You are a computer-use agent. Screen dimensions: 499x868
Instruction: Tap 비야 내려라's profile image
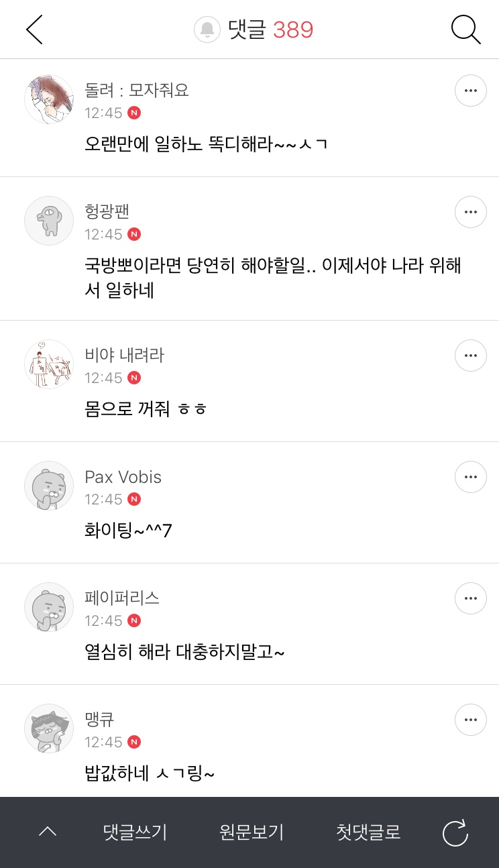[49, 364]
